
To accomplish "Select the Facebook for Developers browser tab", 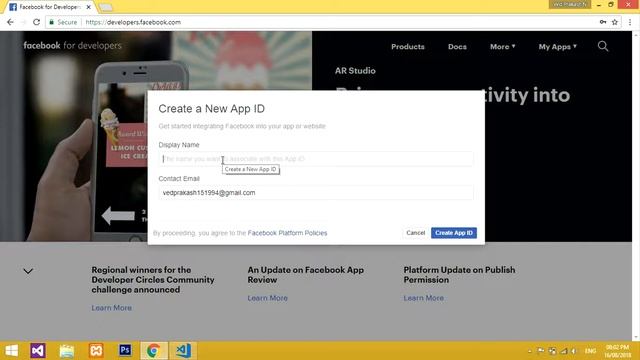I will 49,7.
